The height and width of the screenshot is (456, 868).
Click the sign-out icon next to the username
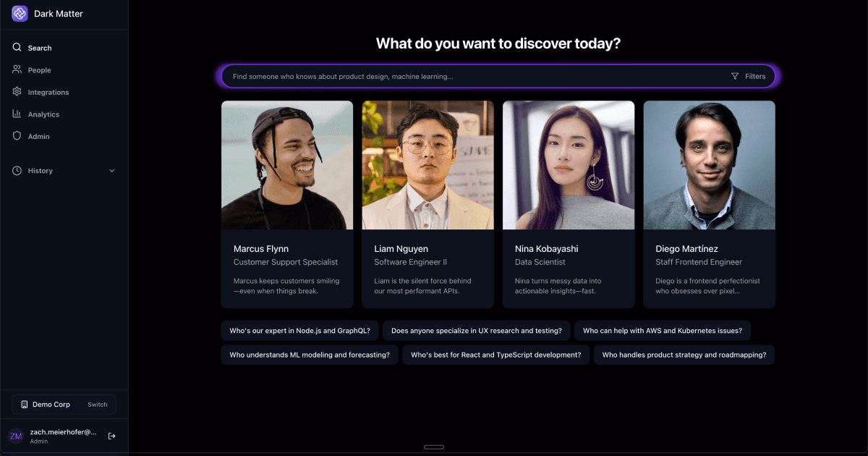pos(112,436)
